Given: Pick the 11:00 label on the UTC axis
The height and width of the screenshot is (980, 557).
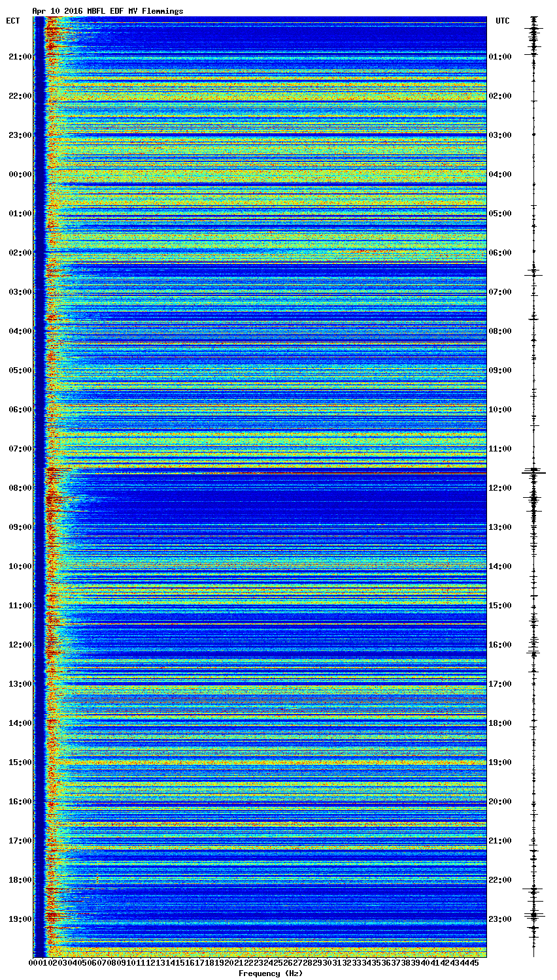Looking at the screenshot, I should point(500,449).
